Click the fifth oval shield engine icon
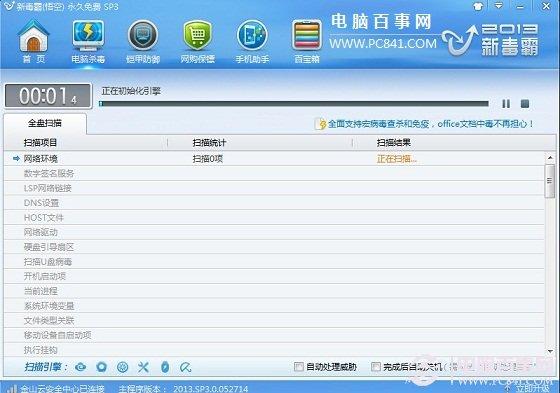Viewport: 560px width, 393px height. [x=165, y=367]
